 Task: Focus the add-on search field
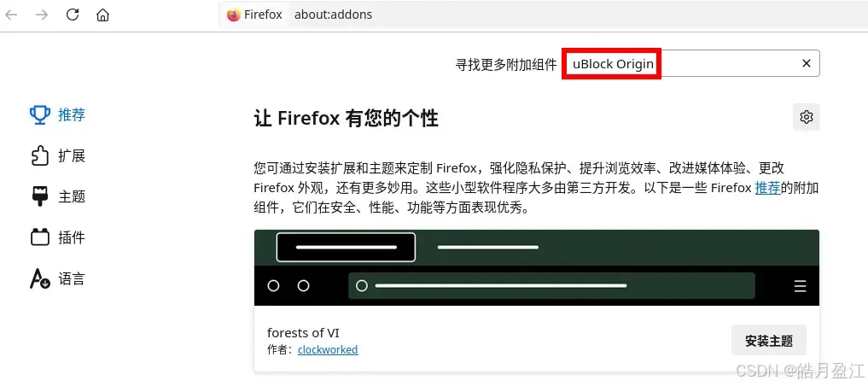coord(691,64)
